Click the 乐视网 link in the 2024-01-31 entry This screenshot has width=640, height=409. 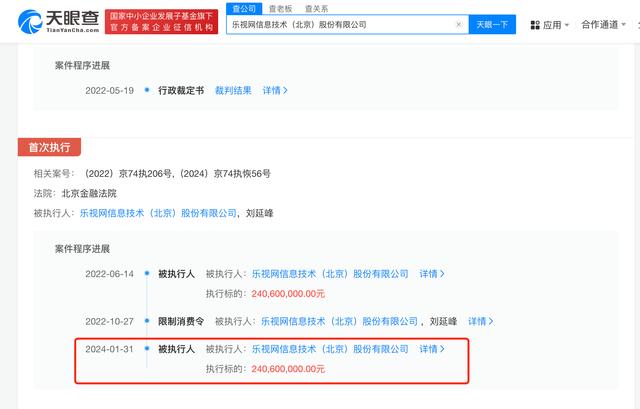[x=329, y=349]
